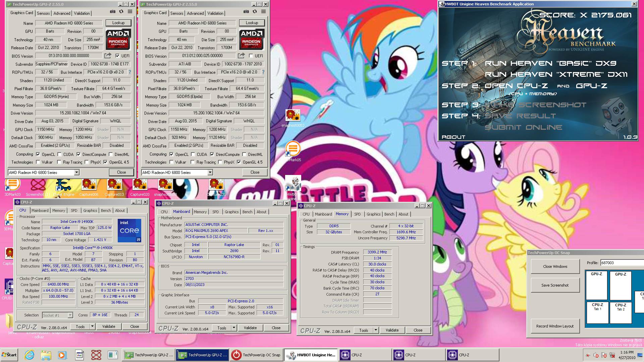
Task: Select Bench tab in CPU-Z Mainboard window
Action: tap(247, 212)
